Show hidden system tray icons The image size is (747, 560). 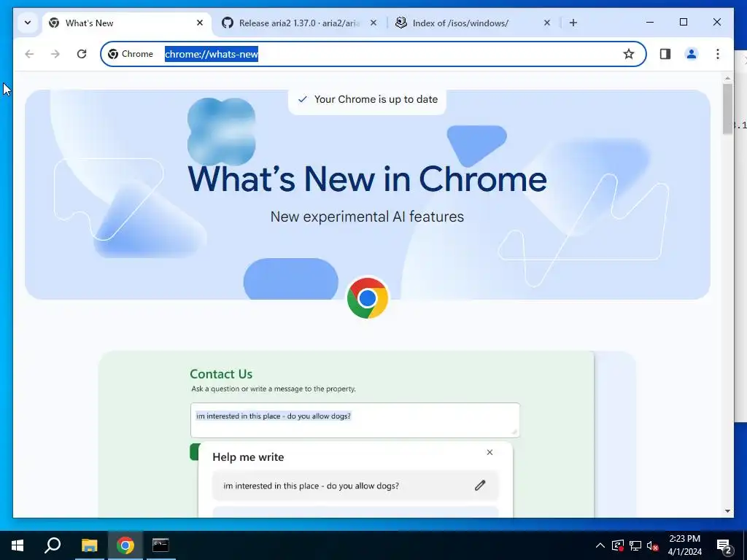click(x=600, y=545)
